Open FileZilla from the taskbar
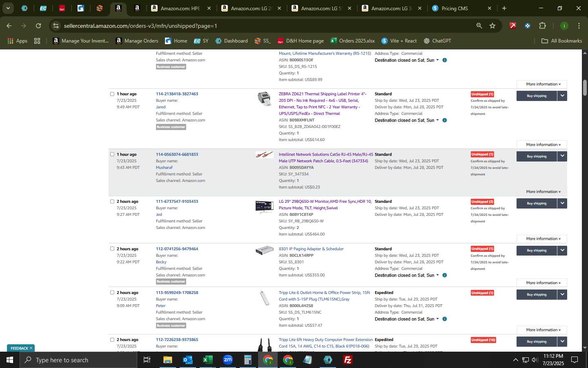Screen dimensions: 588x368 click(x=348, y=360)
